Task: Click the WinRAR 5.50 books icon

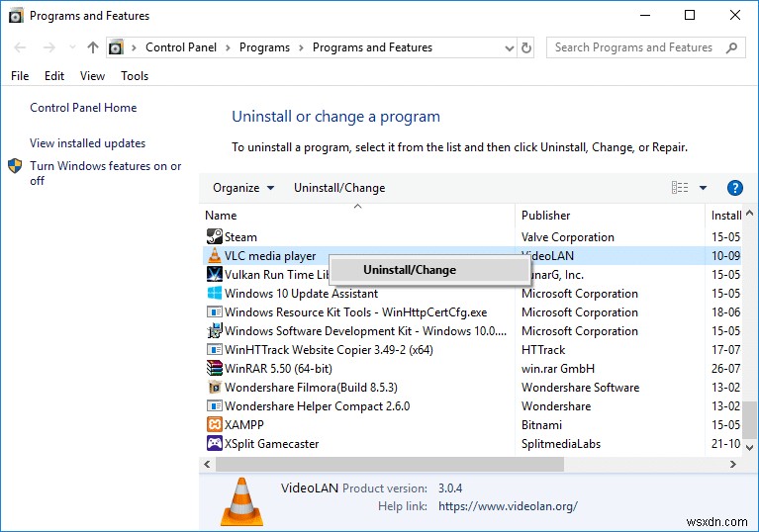Action: tap(214, 368)
